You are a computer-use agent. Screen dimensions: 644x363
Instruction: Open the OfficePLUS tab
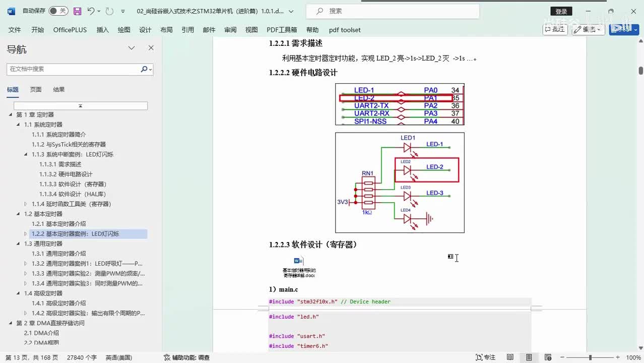click(70, 30)
